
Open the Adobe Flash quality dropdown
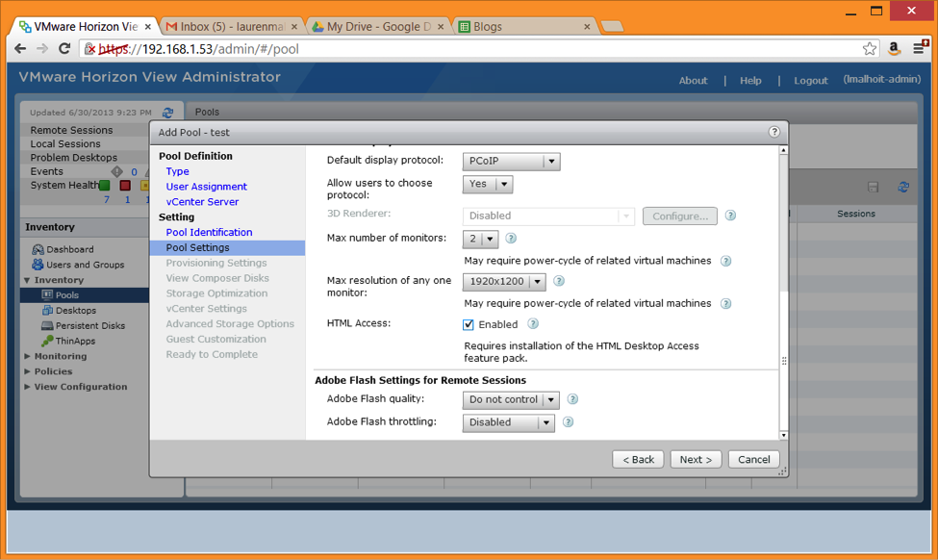tap(511, 399)
